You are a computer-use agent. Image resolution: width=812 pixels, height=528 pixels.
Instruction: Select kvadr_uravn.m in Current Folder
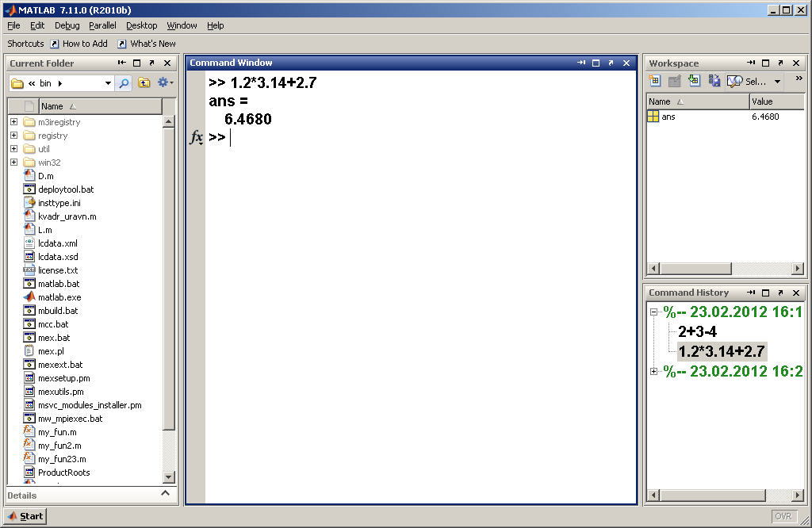click(x=67, y=216)
